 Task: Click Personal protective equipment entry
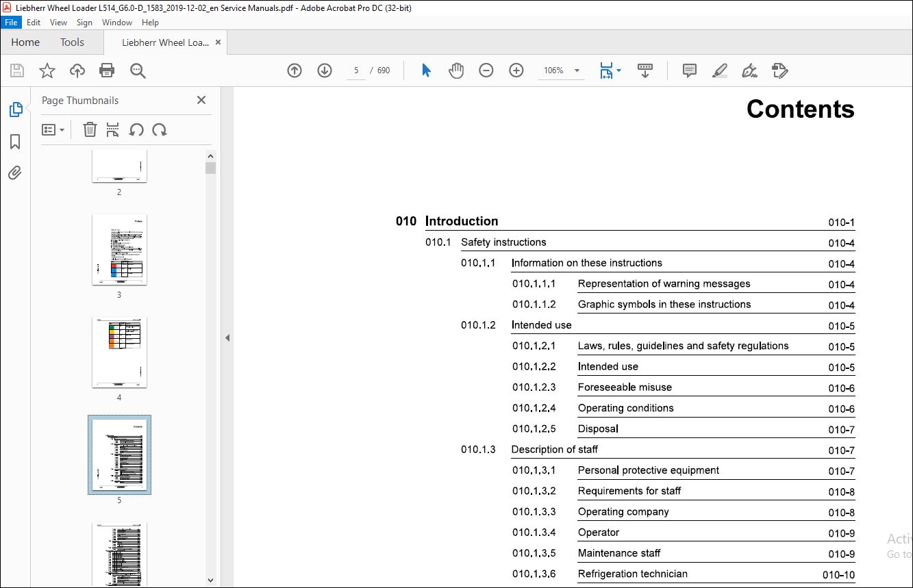(648, 470)
